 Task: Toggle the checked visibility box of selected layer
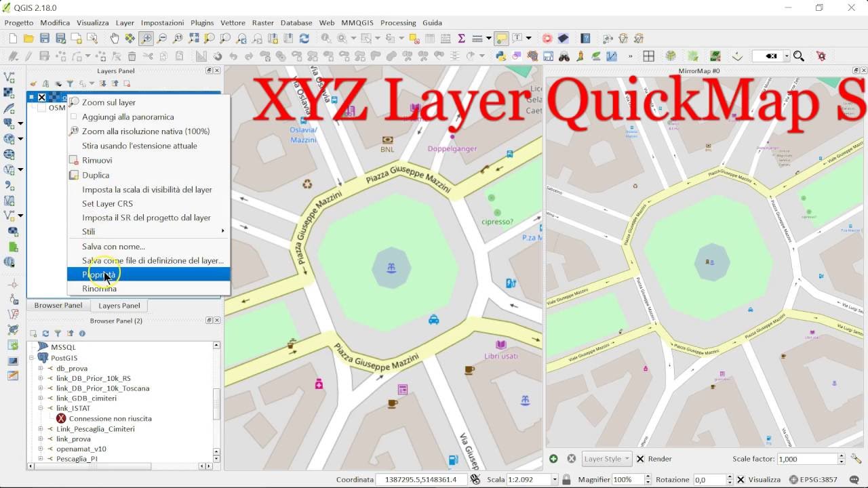tap(42, 98)
